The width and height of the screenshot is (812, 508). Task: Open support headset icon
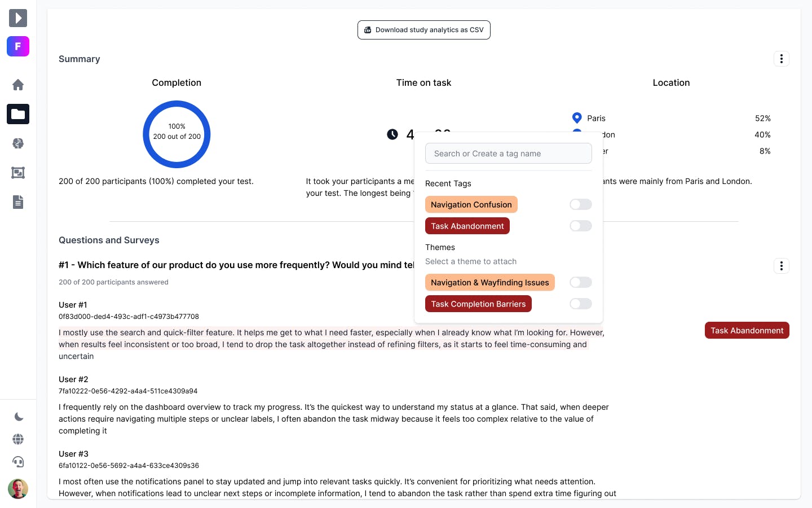pyautogui.click(x=18, y=462)
